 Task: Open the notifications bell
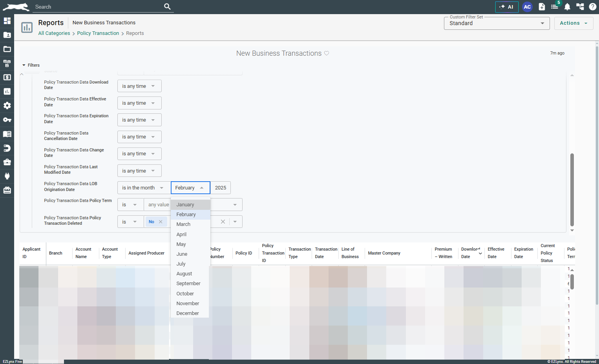tap(567, 7)
